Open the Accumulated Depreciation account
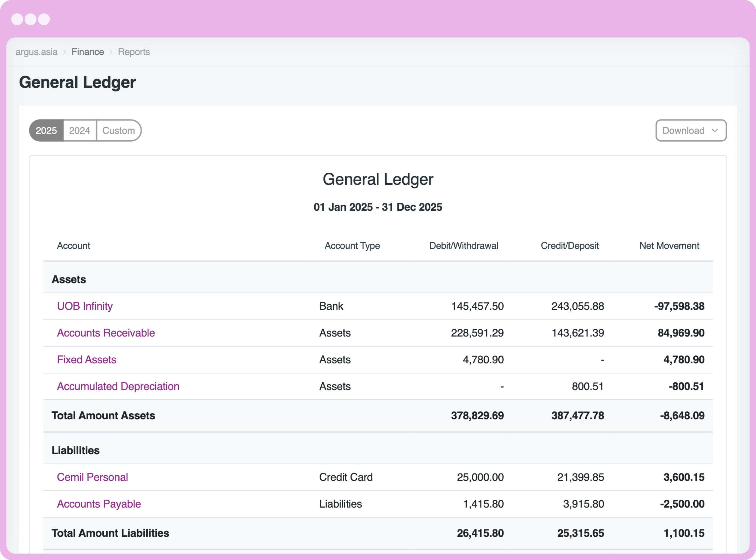 pyautogui.click(x=118, y=387)
